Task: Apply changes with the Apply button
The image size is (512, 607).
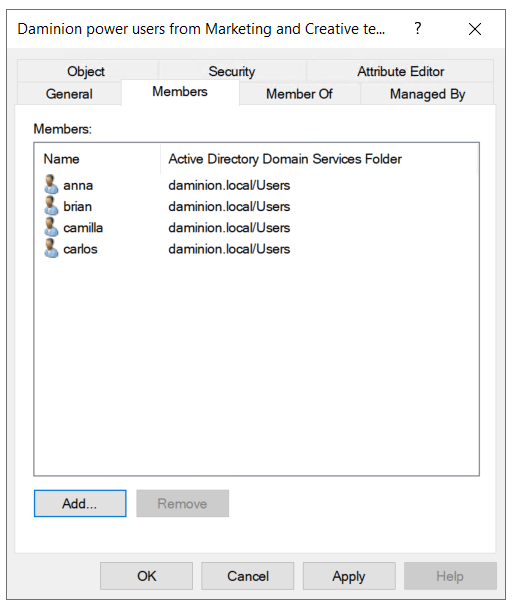Action: point(349,576)
